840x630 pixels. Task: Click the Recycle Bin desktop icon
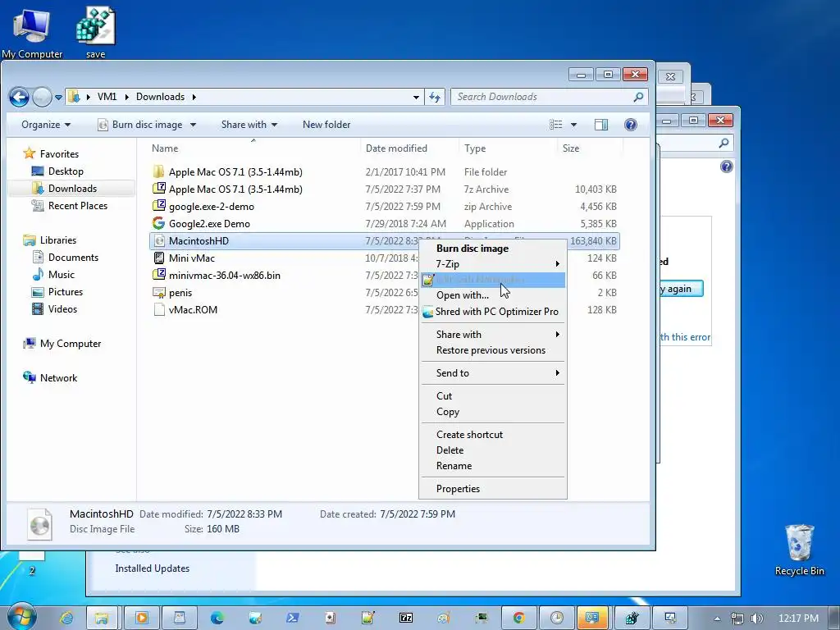coord(799,550)
